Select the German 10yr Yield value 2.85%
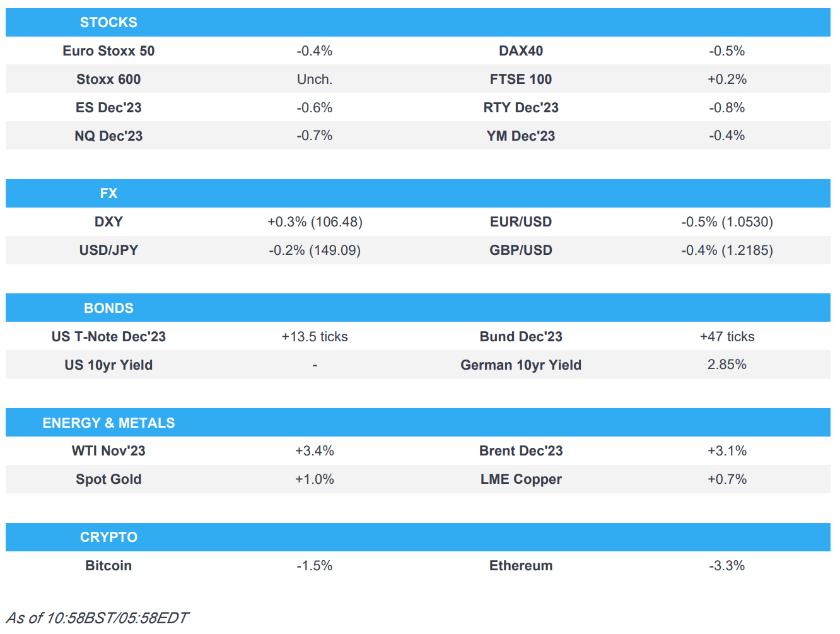Screen dimensions: 840x634 [726, 365]
